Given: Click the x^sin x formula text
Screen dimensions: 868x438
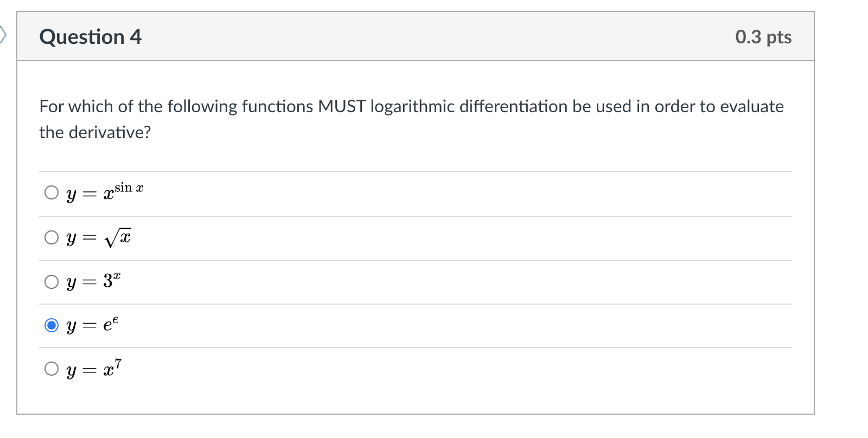Looking at the screenshot, I should (105, 192).
